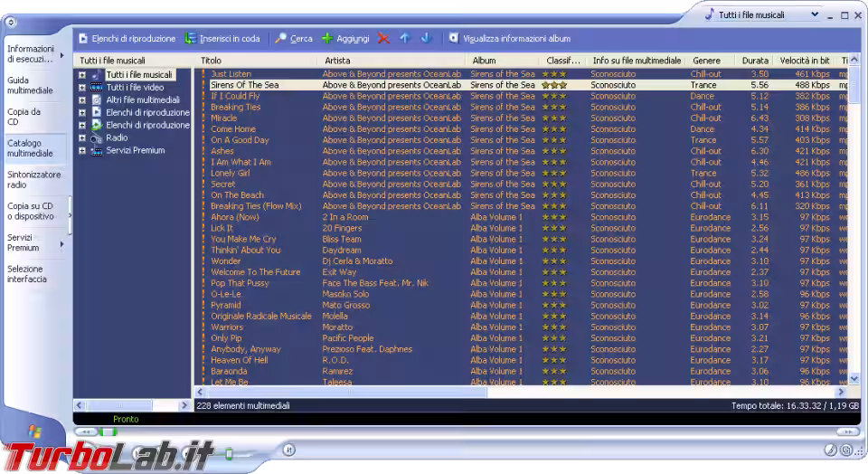Image resolution: width=868 pixels, height=474 pixels.
Task: Click the Elenchi di riproduzione button
Action: click(127, 38)
